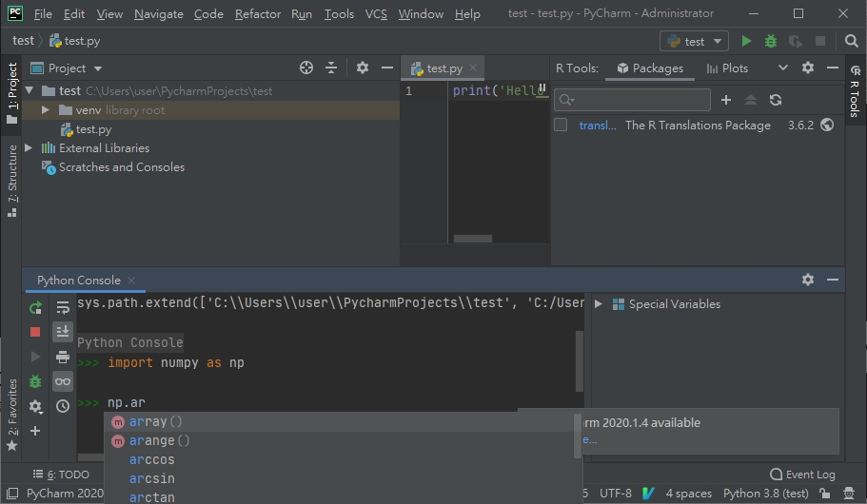Screen dimensions: 867x504
Task: Open the VCS menu
Action: pyautogui.click(x=376, y=14)
